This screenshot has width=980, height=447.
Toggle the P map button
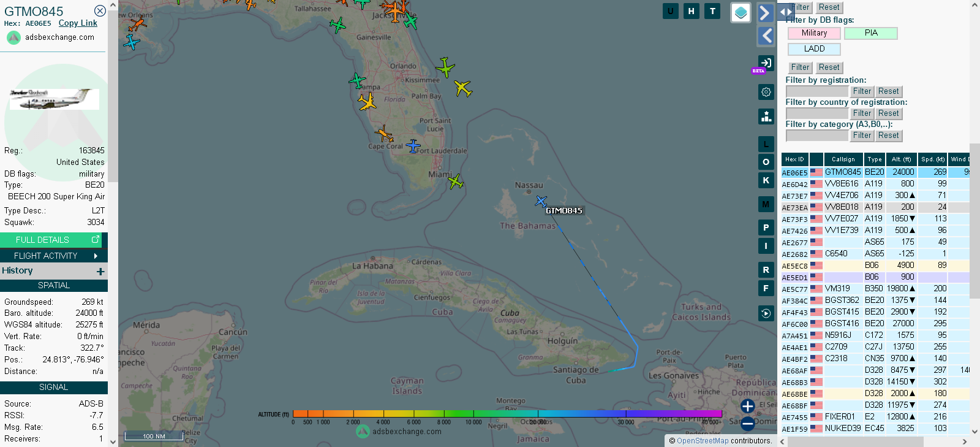tap(766, 227)
